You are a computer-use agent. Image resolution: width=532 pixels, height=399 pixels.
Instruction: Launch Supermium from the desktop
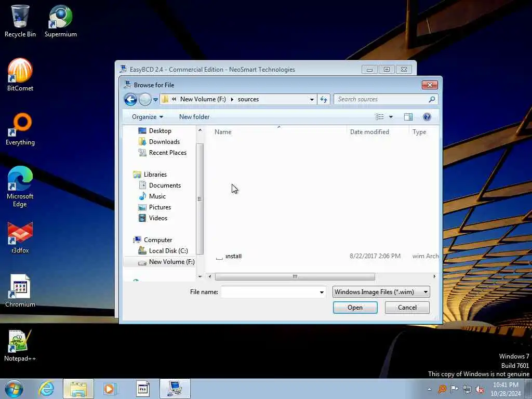coord(60,21)
